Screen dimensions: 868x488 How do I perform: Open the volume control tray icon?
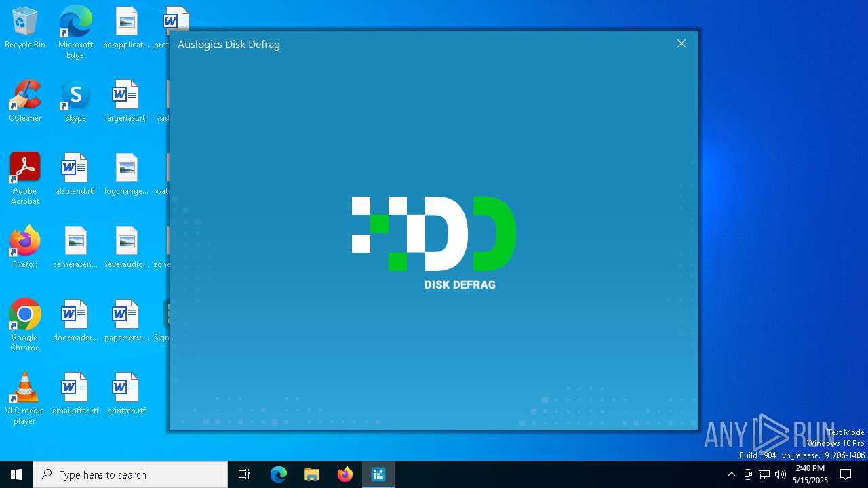coord(781,474)
